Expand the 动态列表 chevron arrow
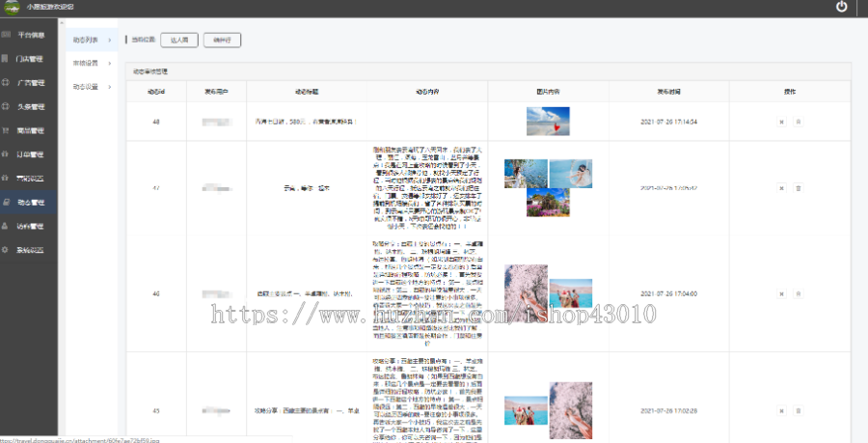 click(110, 40)
